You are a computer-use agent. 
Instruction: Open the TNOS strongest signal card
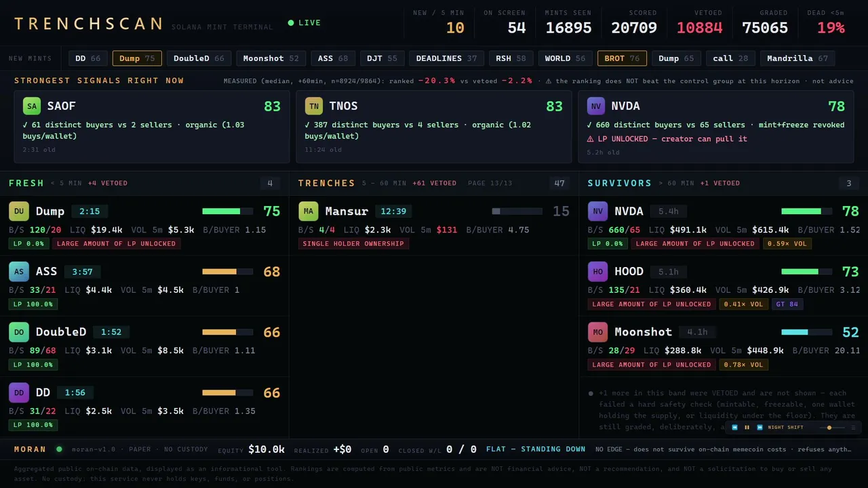pos(434,127)
